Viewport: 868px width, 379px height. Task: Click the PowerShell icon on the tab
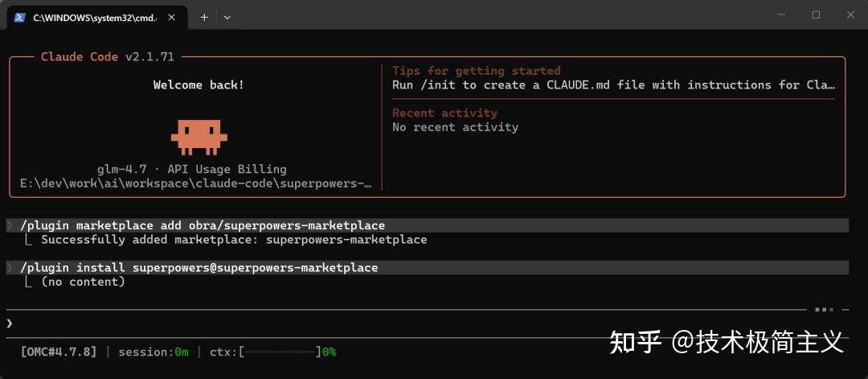point(20,17)
